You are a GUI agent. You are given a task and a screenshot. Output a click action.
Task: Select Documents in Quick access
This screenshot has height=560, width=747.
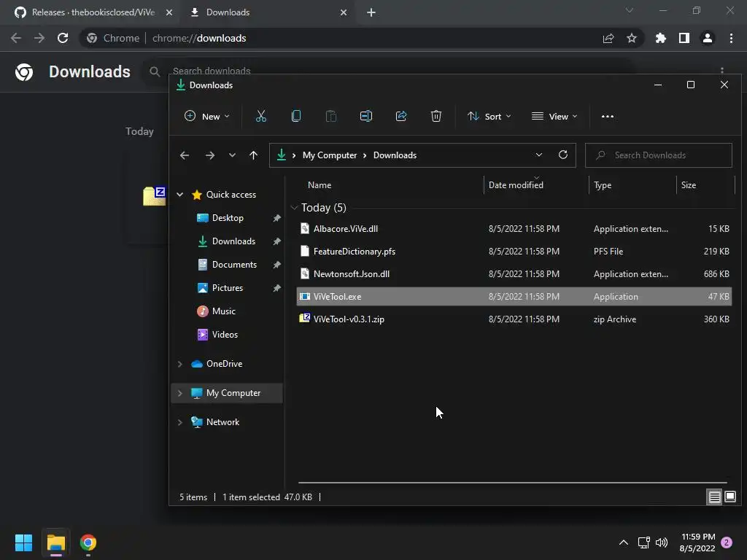coord(234,264)
